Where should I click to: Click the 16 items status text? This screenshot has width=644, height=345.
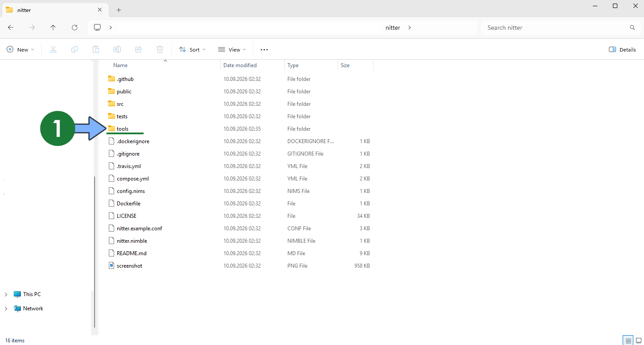[x=15, y=341]
